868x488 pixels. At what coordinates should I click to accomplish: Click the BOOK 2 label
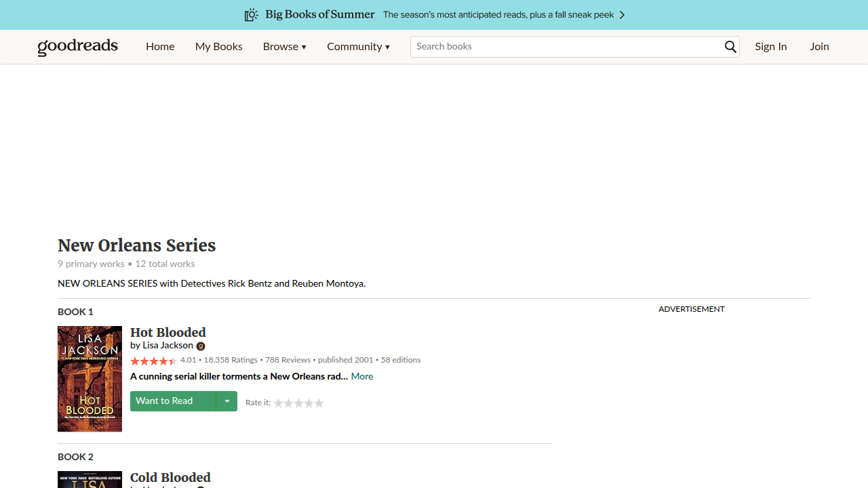coord(75,457)
